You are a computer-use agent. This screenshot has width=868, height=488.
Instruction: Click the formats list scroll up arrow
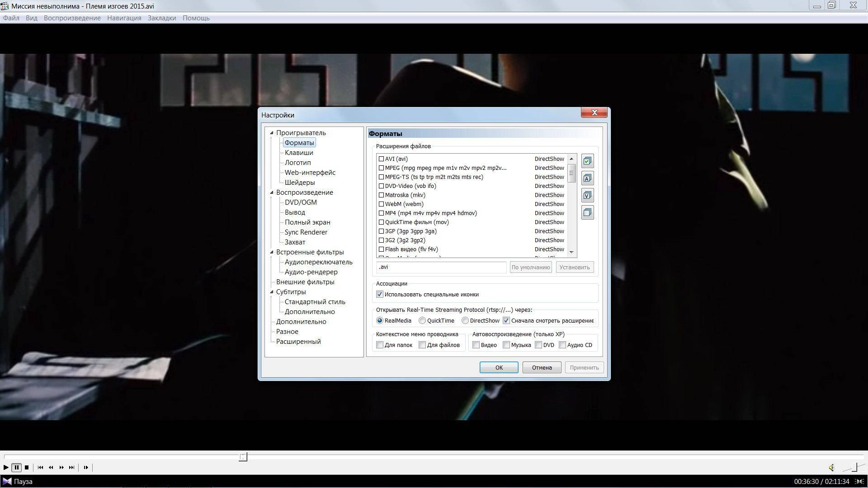coord(571,159)
